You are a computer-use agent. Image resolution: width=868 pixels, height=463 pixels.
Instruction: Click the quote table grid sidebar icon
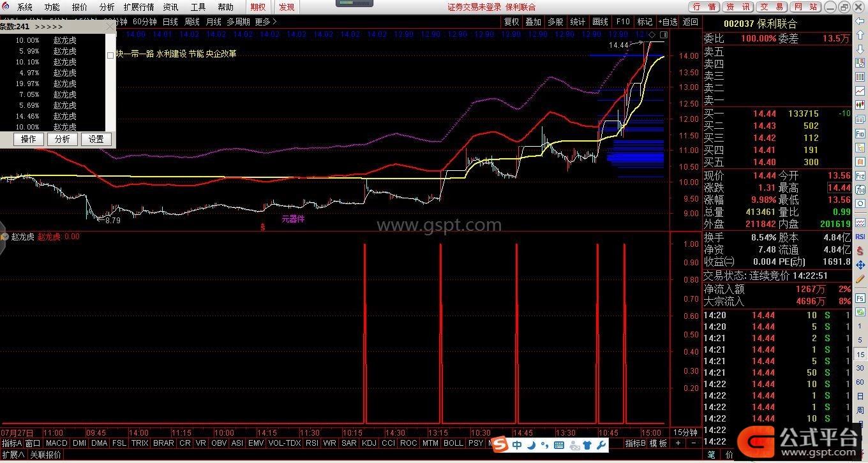(860, 77)
